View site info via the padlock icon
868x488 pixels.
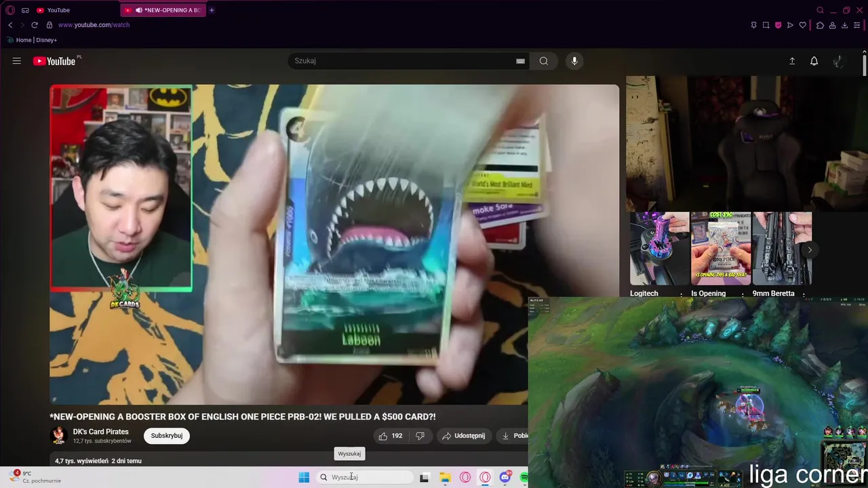(x=48, y=25)
